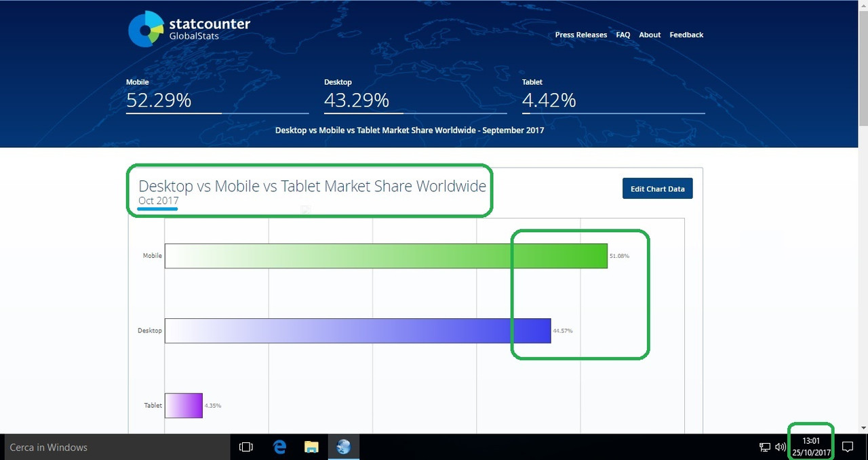Open the FAQ link

pos(623,35)
